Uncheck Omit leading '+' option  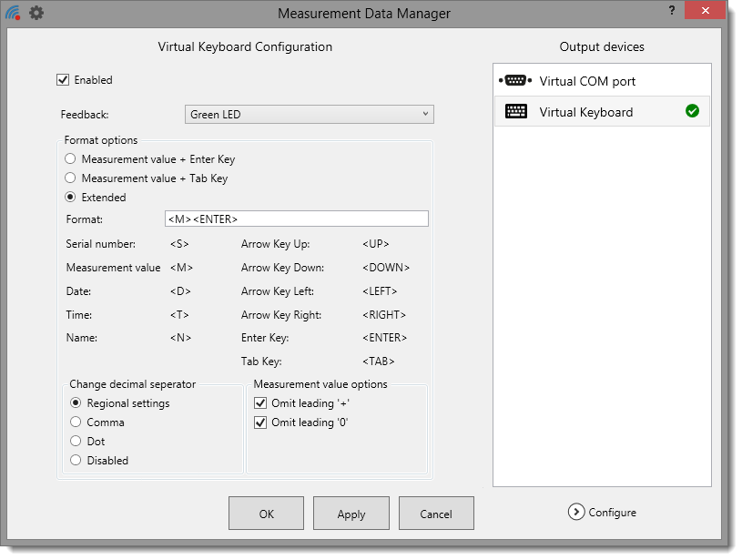point(259,402)
